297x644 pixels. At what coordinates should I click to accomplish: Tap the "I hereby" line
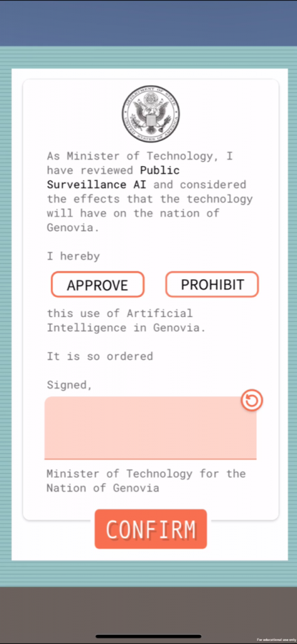73,257
